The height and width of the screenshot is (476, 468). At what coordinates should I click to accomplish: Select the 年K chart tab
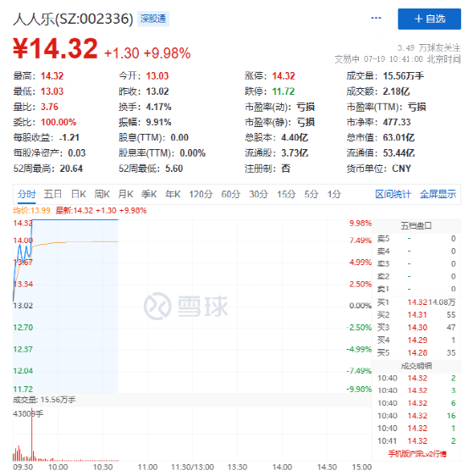coord(173,194)
